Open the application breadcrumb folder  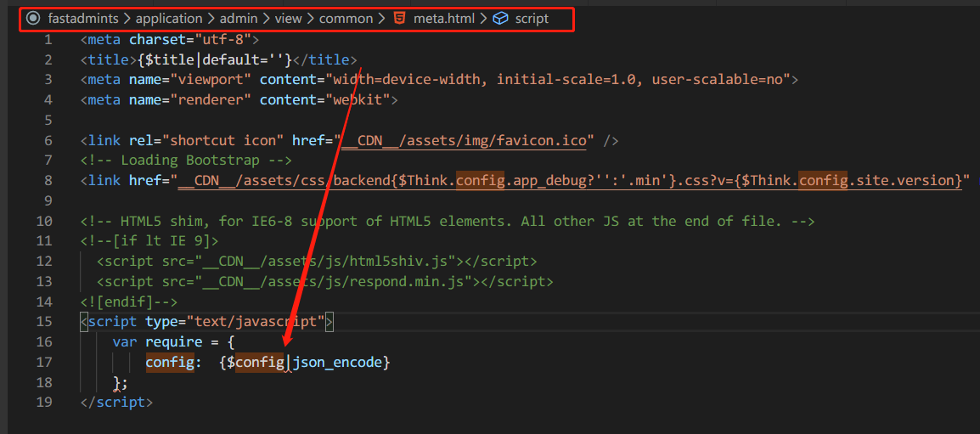click(169, 19)
